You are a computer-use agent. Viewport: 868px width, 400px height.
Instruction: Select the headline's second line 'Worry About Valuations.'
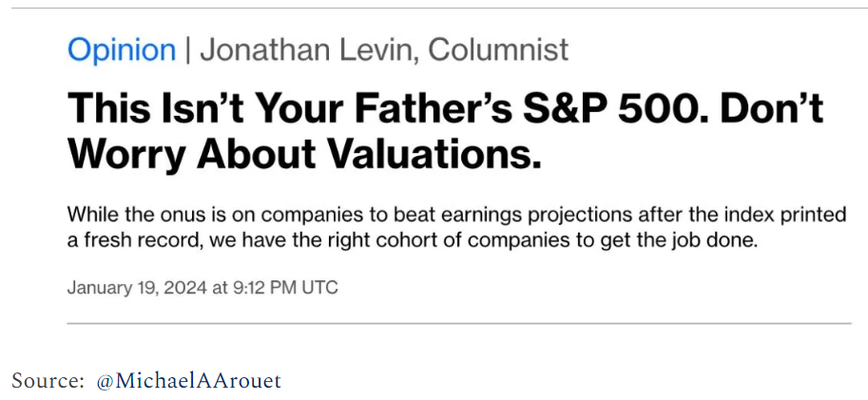[304, 153]
